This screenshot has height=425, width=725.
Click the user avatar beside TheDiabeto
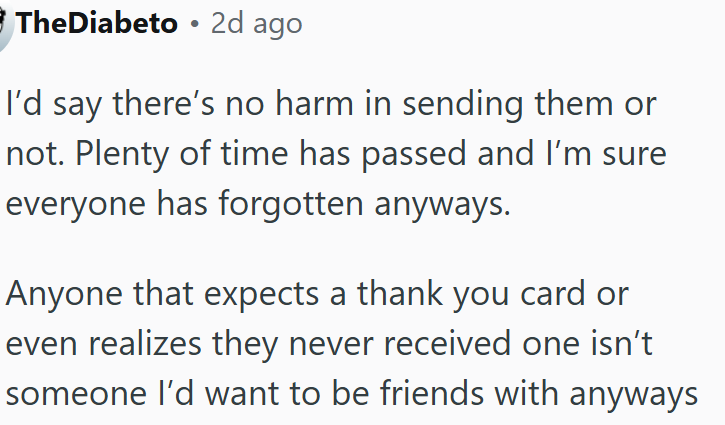click(x=5, y=22)
